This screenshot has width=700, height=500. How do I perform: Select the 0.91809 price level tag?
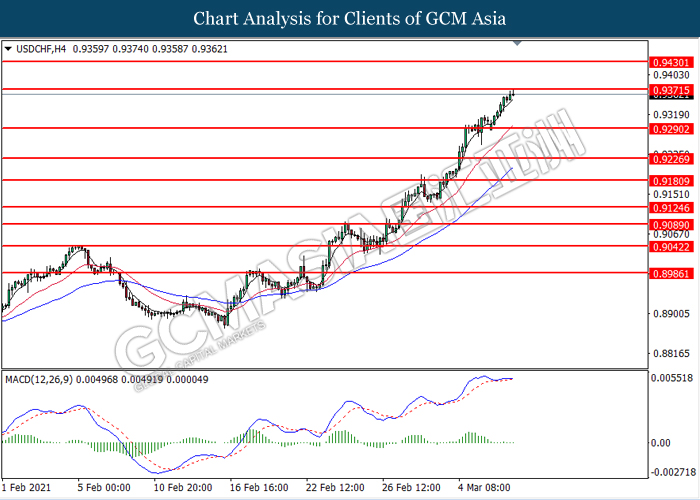pyautogui.click(x=669, y=181)
